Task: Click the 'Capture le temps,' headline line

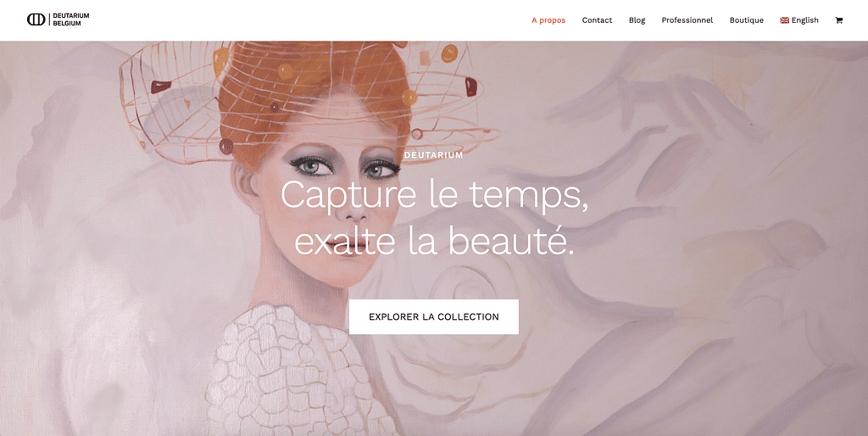Action: pyautogui.click(x=434, y=196)
